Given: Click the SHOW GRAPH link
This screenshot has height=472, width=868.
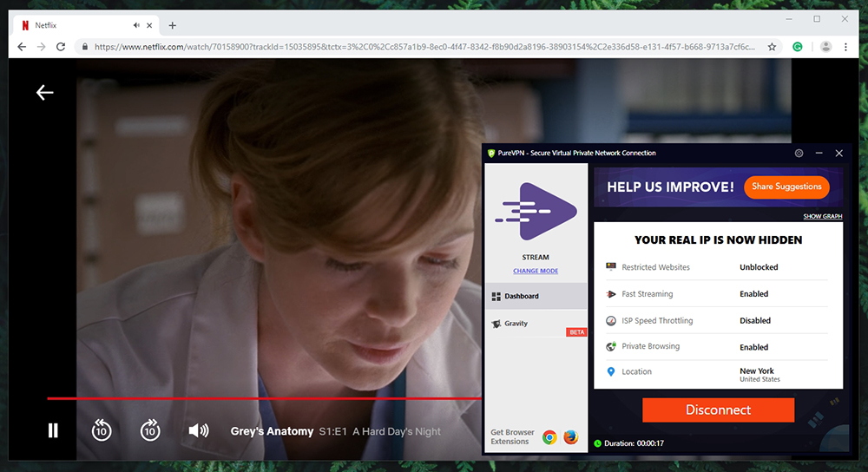Looking at the screenshot, I should click(x=823, y=216).
